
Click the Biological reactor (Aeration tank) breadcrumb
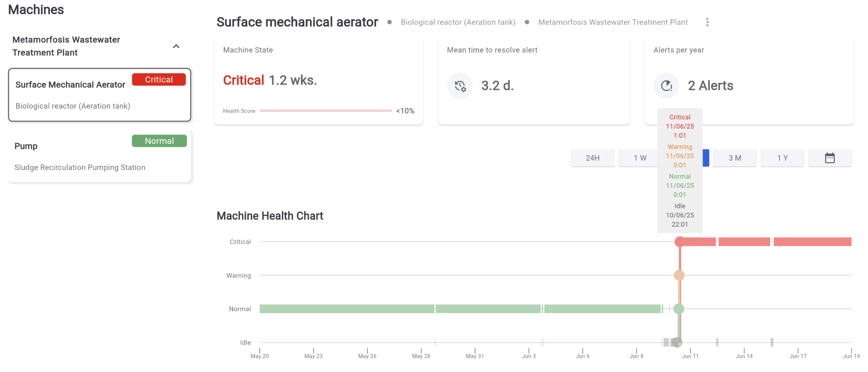click(458, 22)
